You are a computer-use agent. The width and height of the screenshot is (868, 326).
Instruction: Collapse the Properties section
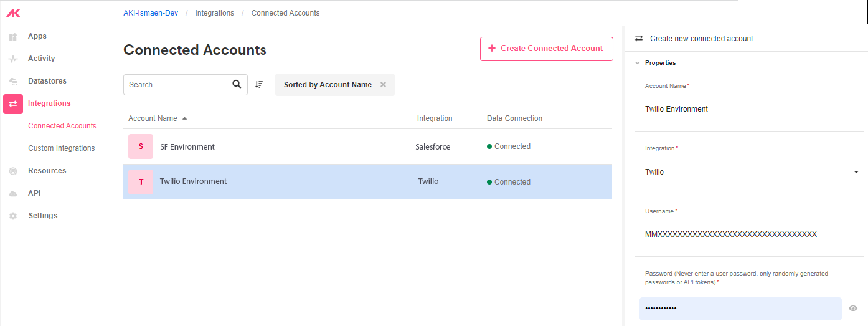tap(637, 63)
